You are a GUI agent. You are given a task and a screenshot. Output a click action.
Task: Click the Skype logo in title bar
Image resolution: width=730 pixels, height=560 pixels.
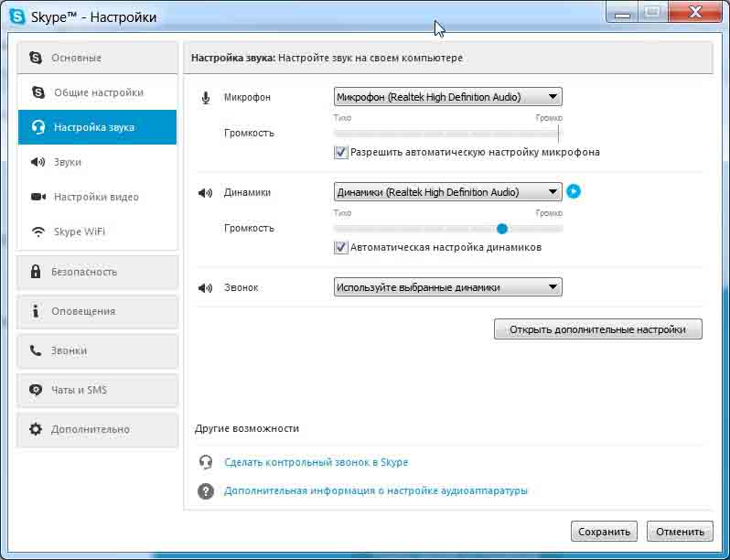[16, 16]
